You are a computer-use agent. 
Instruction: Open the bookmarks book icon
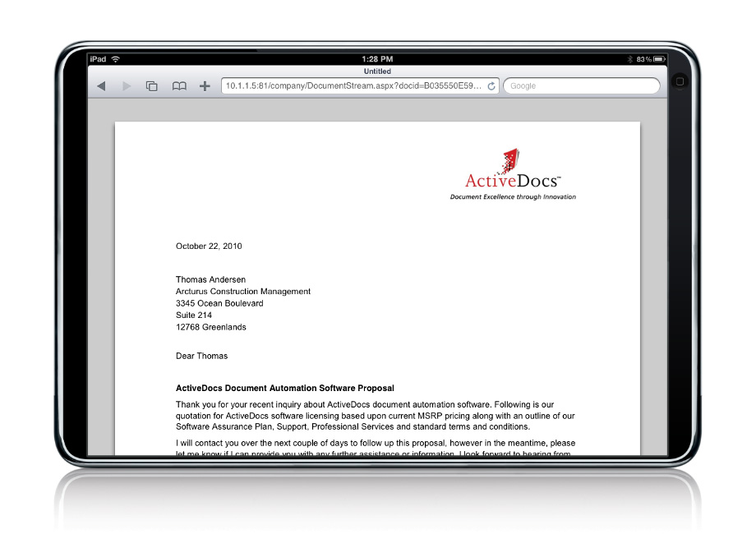[x=179, y=86]
